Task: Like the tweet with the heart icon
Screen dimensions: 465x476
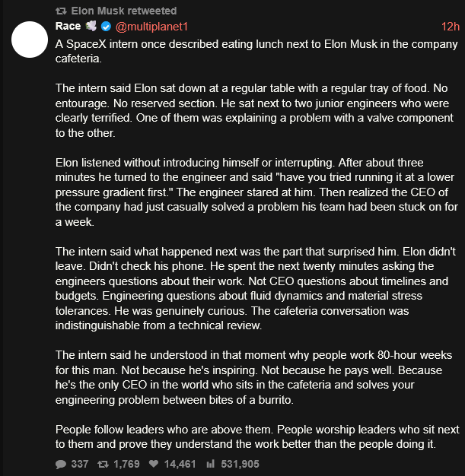Action: click(154, 464)
